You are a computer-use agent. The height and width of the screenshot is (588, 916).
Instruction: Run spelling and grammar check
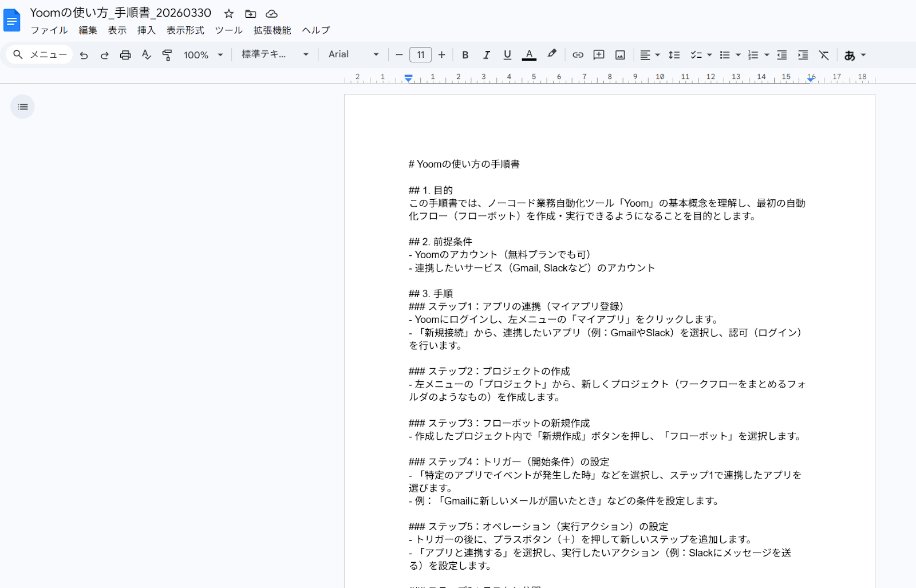147,55
